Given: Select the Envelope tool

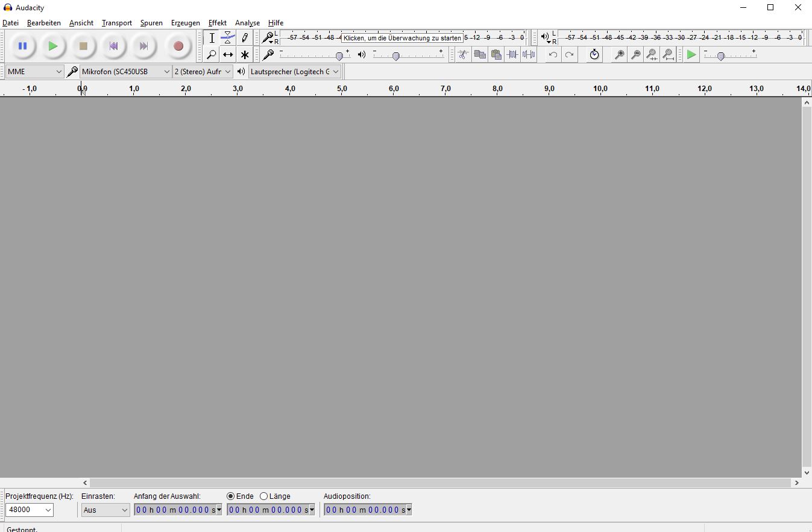Looking at the screenshot, I should coord(228,38).
